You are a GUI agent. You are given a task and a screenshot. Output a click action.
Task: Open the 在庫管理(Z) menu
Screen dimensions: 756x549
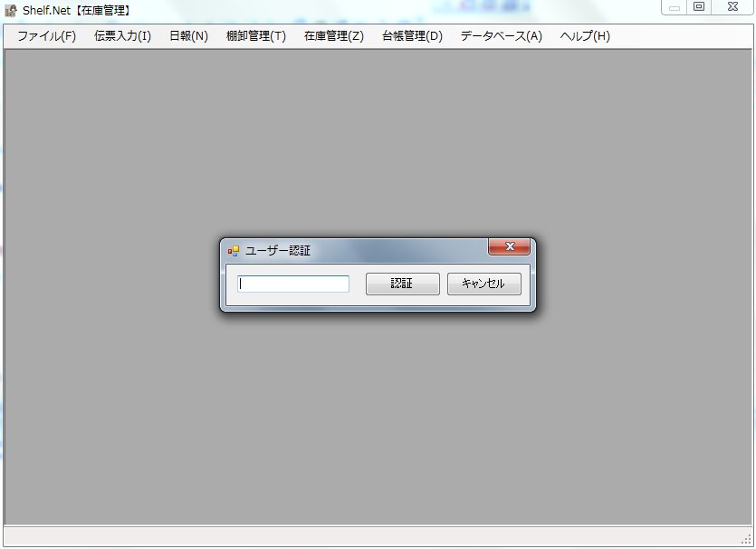click(x=334, y=36)
